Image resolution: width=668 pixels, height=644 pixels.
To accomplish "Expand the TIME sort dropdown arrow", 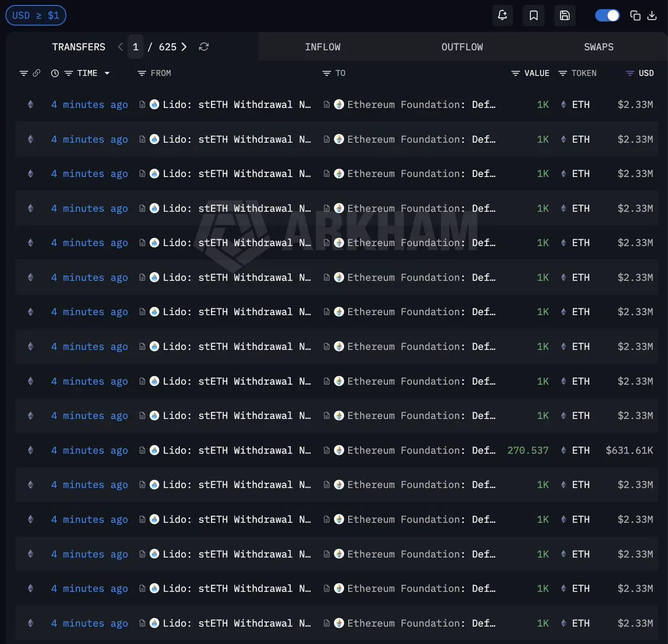I will tap(107, 73).
